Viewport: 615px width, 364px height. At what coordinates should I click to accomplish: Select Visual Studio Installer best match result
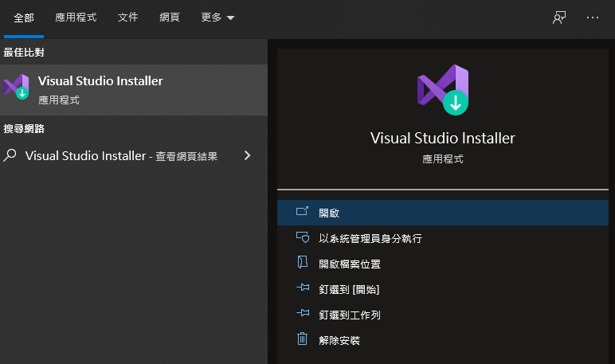coord(134,90)
